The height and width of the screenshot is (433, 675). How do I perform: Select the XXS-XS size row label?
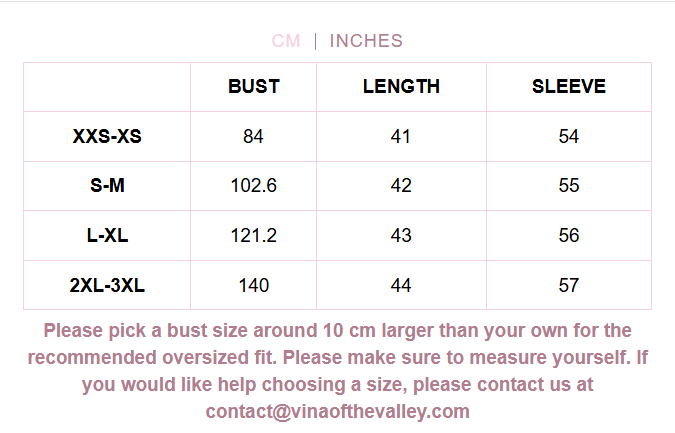tap(107, 136)
